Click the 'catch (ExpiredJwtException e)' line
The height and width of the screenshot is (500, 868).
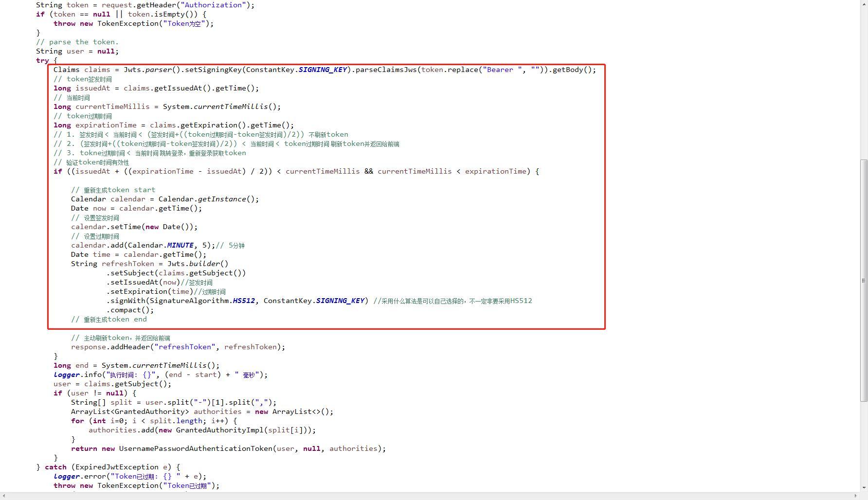point(108,467)
